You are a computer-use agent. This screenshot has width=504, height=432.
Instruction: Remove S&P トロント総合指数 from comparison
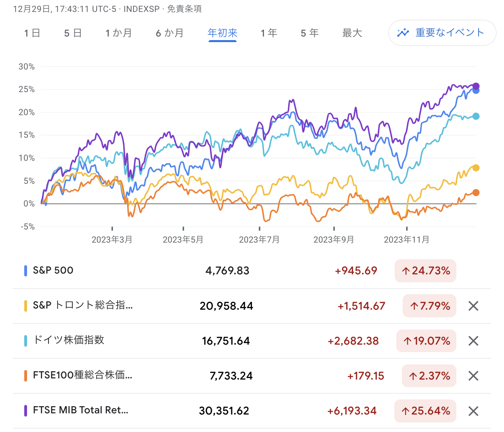tap(473, 306)
